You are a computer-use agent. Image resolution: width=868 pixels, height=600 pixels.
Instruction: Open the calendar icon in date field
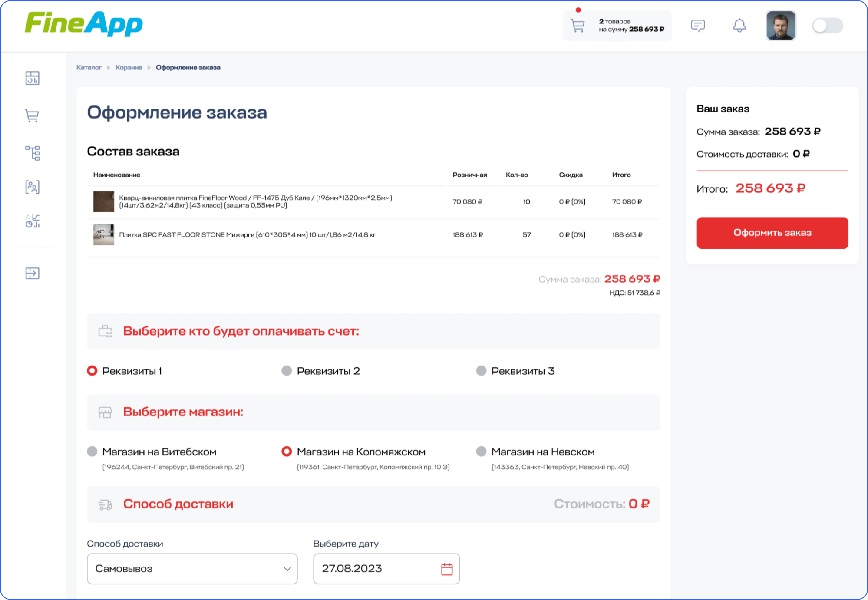click(x=447, y=569)
